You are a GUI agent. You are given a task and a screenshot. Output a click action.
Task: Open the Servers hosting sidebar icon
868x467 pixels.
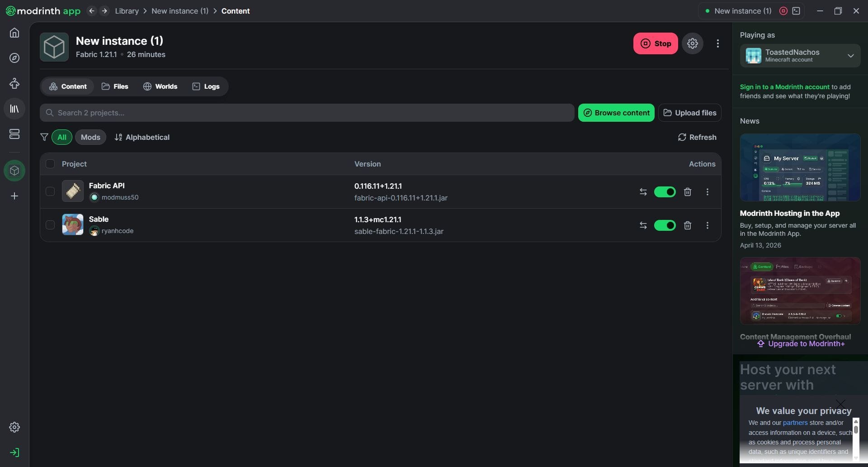pos(14,134)
